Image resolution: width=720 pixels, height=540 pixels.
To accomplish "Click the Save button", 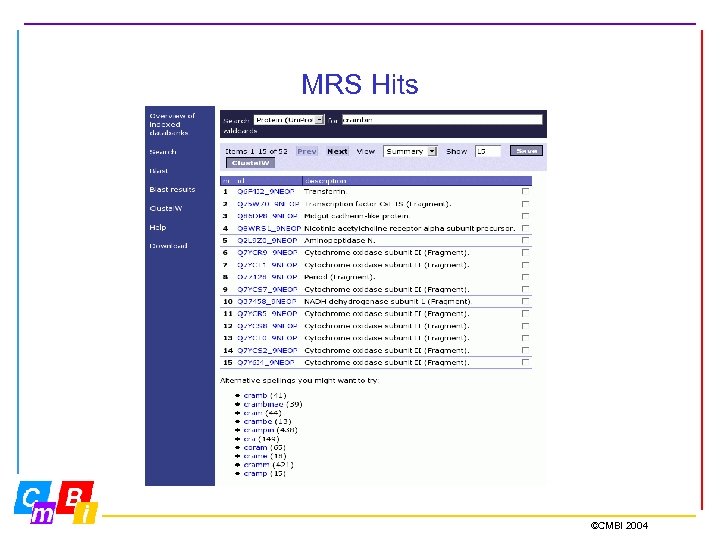I will (526, 151).
